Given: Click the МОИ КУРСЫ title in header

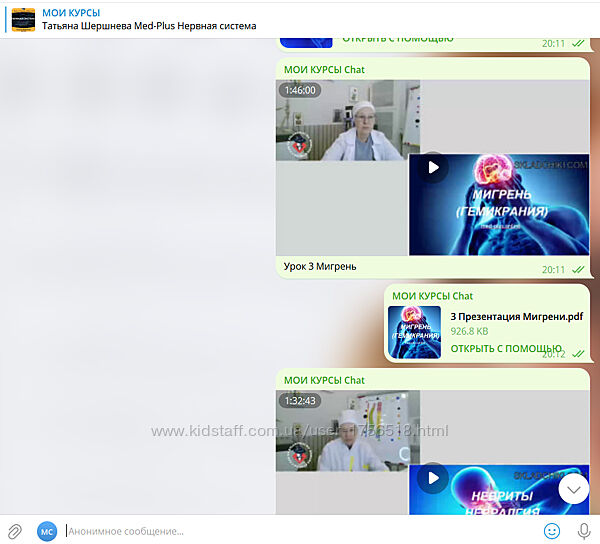Looking at the screenshot, I should pos(71,12).
